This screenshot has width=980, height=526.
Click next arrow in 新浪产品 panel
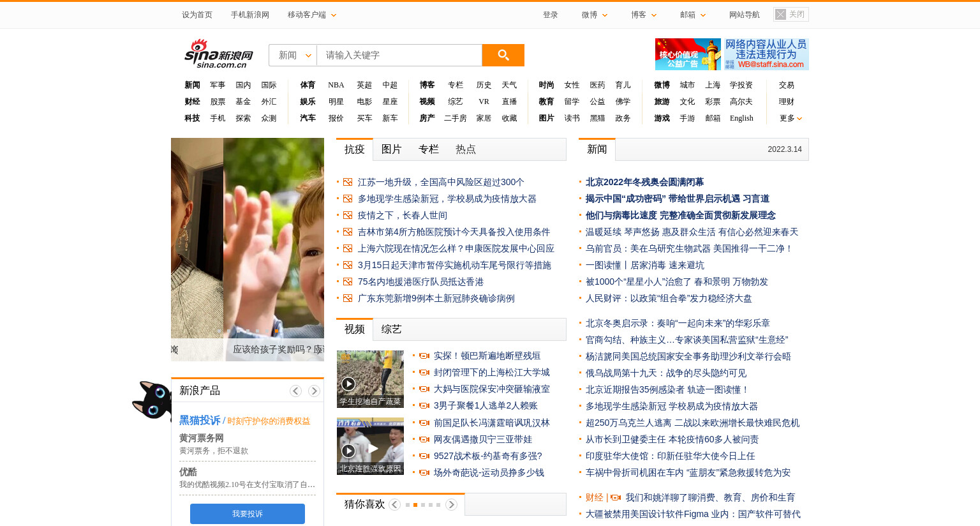point(314,391)
